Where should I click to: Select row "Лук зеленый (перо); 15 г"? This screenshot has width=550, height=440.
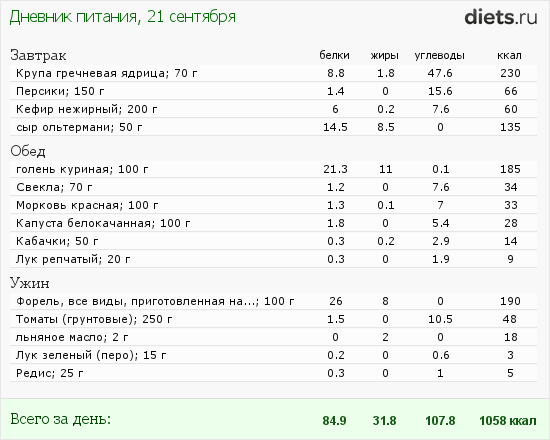pyautogui.click(x=273, y=355)
